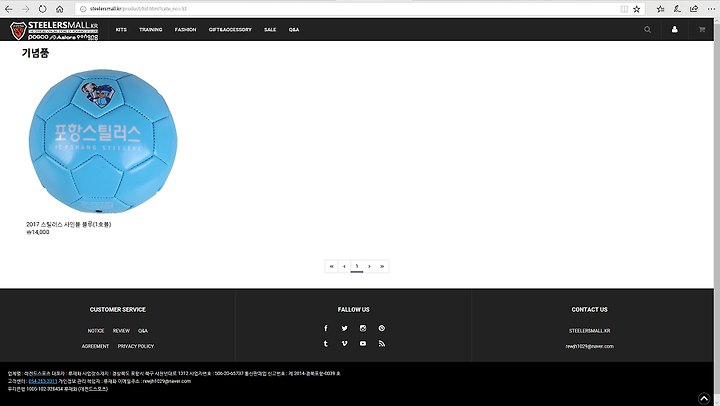Click the Steelersmall.kr logo
720x406 pixels.
coord(54,30)
